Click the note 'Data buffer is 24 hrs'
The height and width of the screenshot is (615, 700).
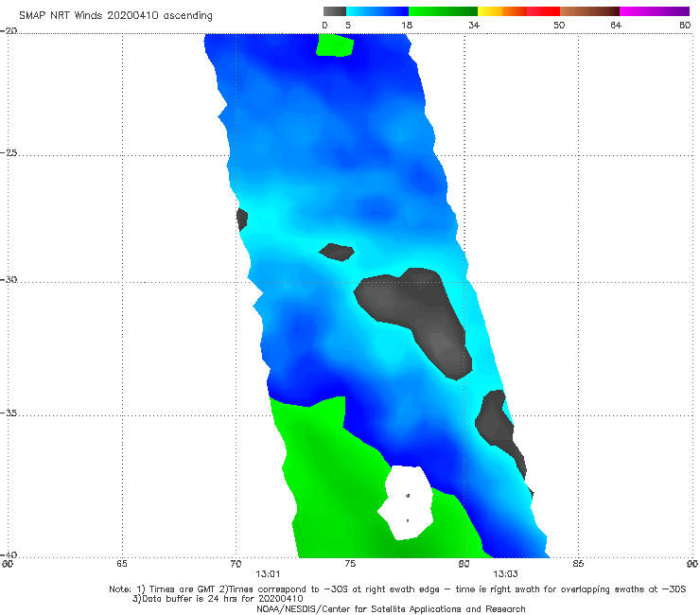[x=218, y=599]
